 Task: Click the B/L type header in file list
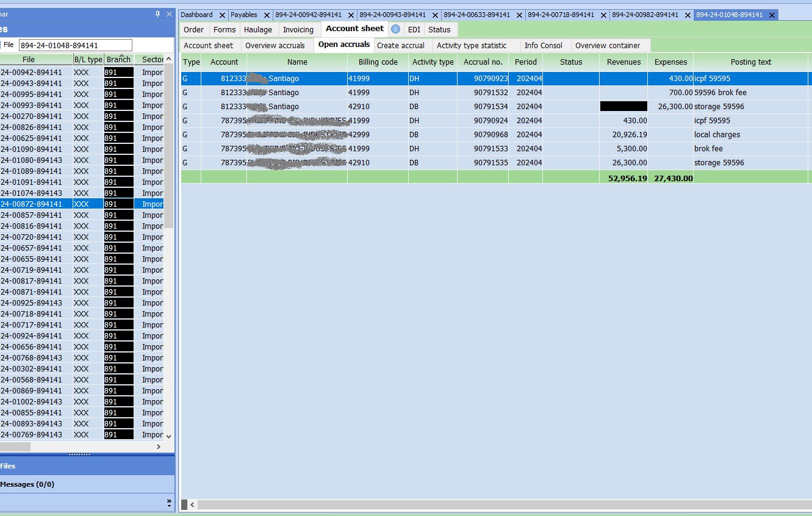tap(88, 59)
